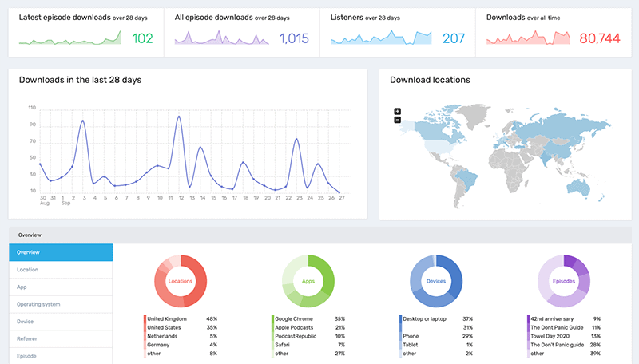This screenshot has height=364, width=639.
Task: Select the Overview item in the sidebar
Action: pos(61,252)
